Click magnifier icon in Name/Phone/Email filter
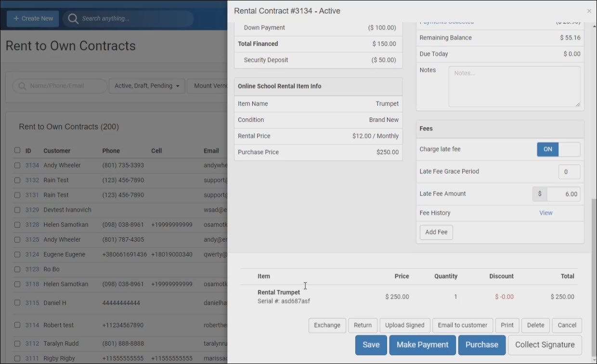Image resolution: width=597 pixels, height=364 pixels. 22,86
